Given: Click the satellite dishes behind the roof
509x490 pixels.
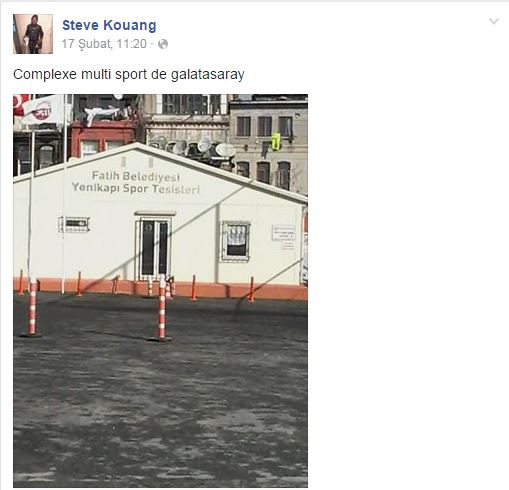Looking at the screenshot, I should pos(197,147).
